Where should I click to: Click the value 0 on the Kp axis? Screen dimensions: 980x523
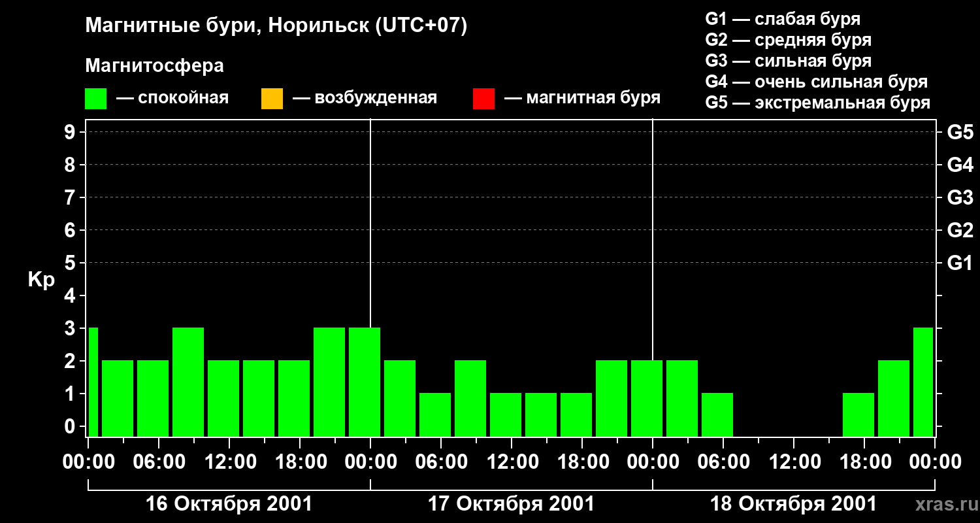click(x=71, y=427)
